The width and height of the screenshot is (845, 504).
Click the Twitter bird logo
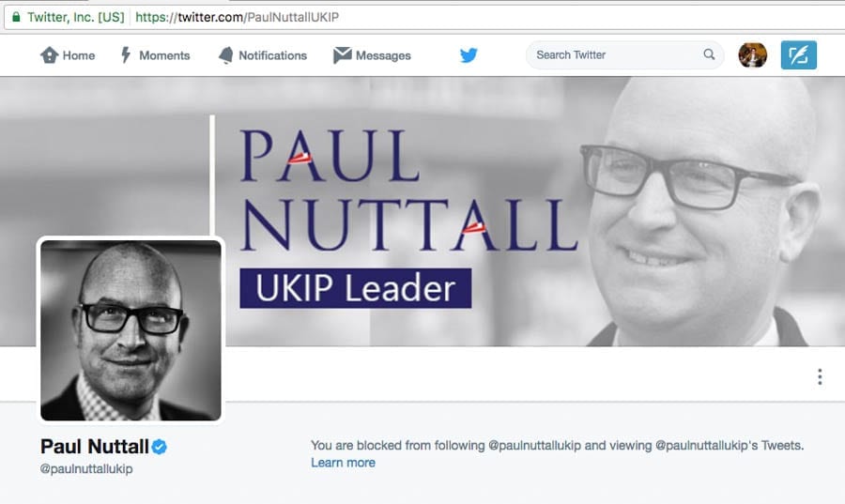(469, 55)
